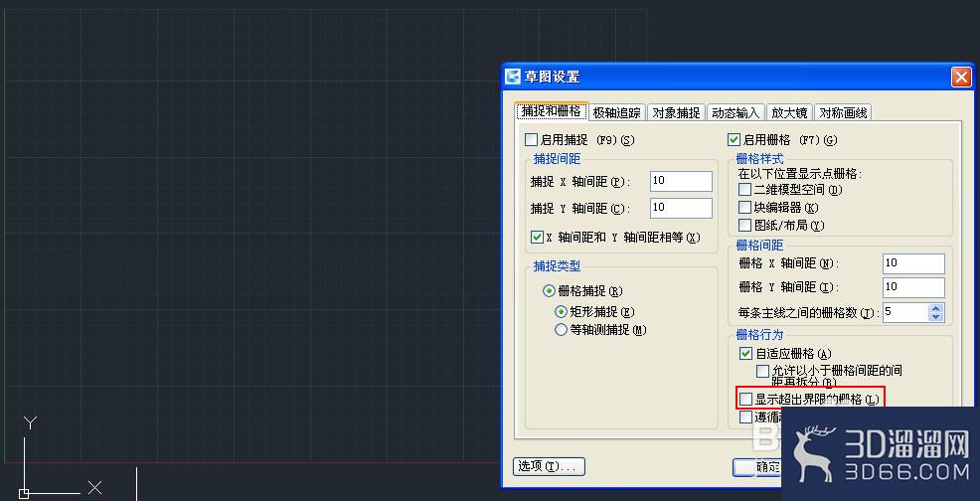The height and width of the screenshot is (501, 980).
Task: Uncheck the 自适应栅格 checkbox
Action: coord(745,354)
